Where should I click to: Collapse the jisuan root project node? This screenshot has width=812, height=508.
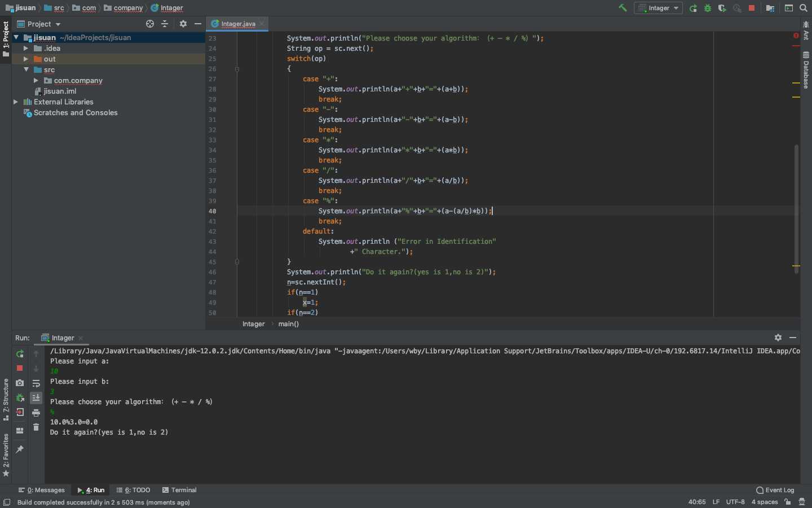[16, 37]
